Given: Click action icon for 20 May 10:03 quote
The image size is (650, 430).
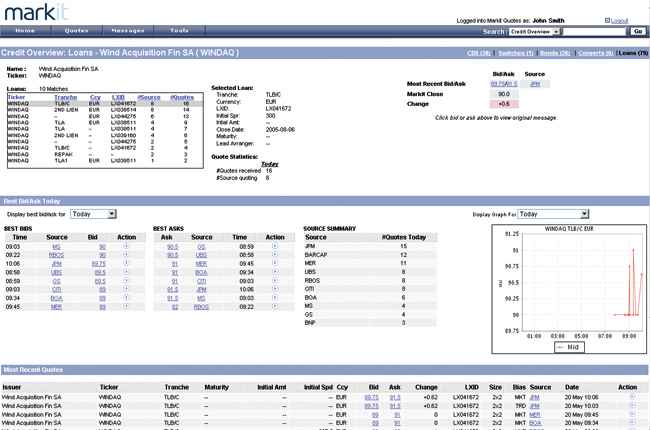Looking at the screenshot, I should point(632,406).
